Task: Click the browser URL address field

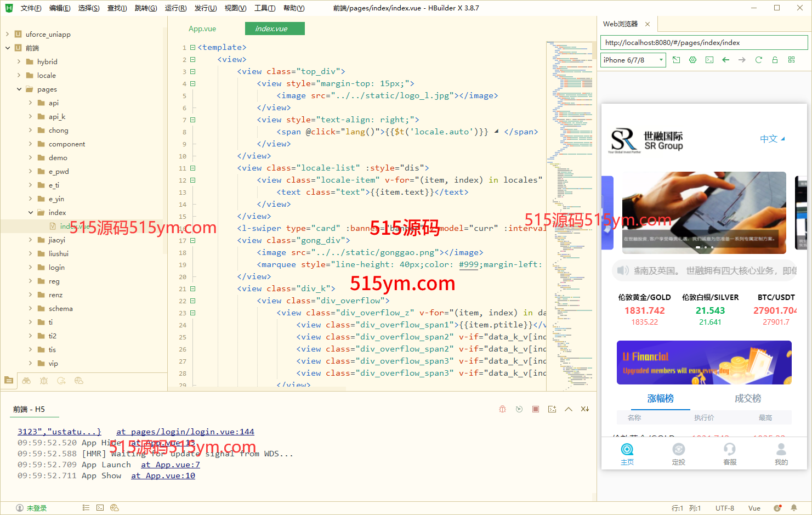Action: pyautogui.click(x=703, y=43)
